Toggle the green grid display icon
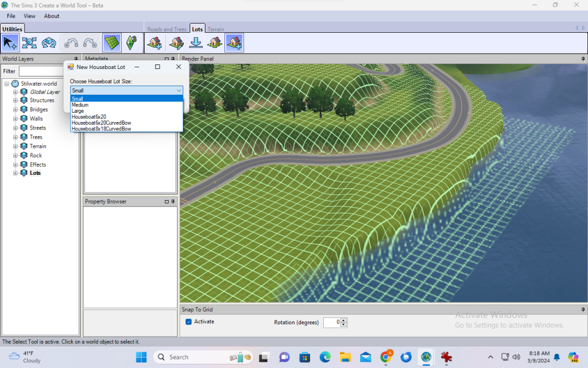This screenshot has height=368, width=588. (x=112, y=43)
